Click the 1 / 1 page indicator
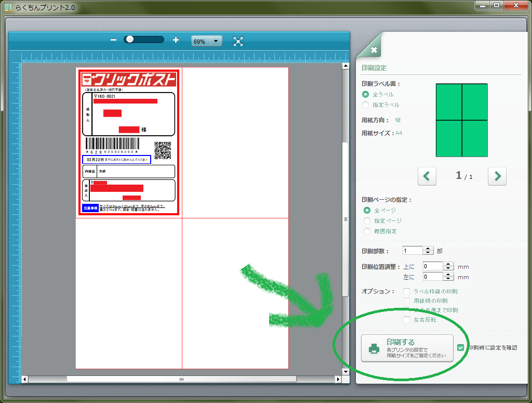 point(464,176)
